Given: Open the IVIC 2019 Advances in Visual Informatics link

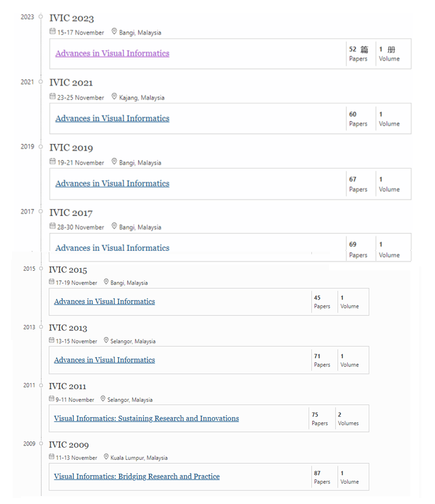Looking at the screenshot, I should pyautogui.click(x=113, y=183).
